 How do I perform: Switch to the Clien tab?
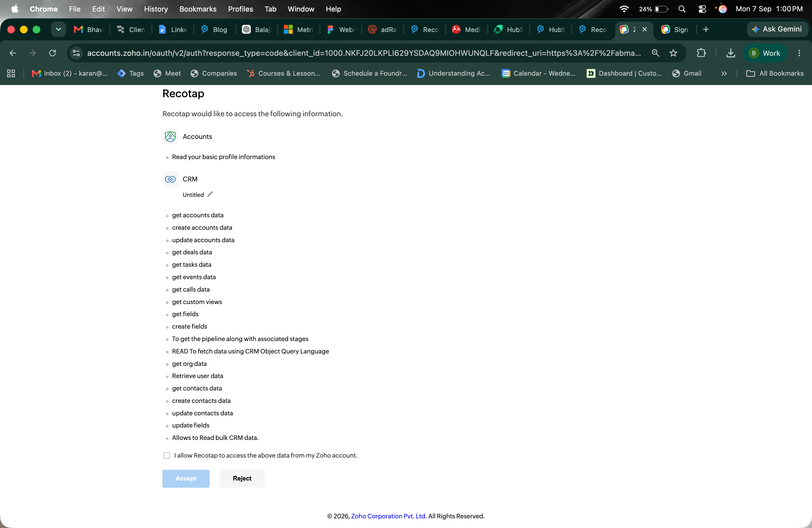click(131, 29)
